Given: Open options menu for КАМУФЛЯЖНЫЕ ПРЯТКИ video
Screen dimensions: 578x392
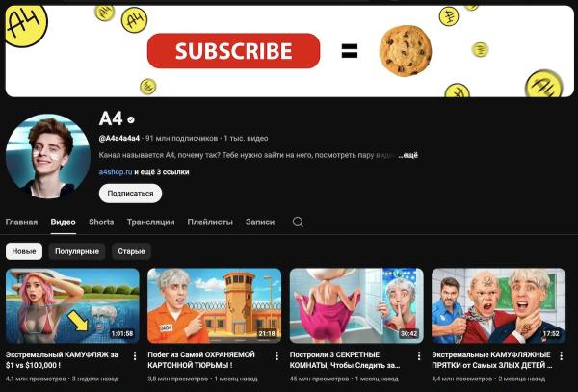Looking at the screenshot, I should click(x=561, y=355).
